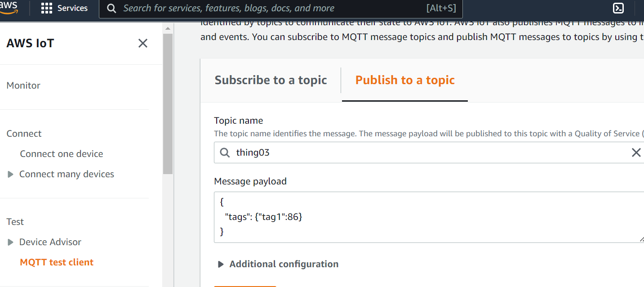Open the AWS CloudShell icon
Viewport: 644px width, 287px height.
[618, 8]
